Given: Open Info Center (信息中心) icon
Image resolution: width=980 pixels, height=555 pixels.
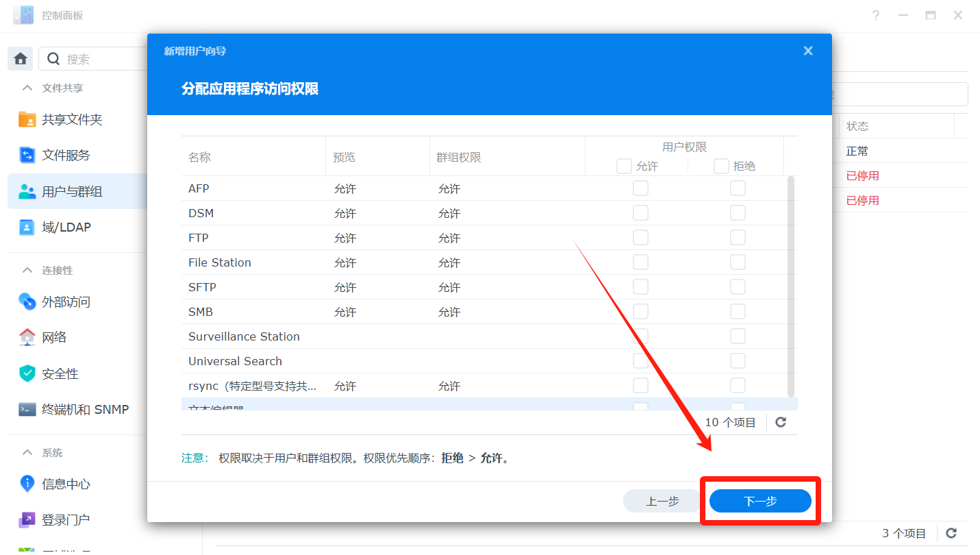Looking at the screenshot, I should click(x=27, y=484).
